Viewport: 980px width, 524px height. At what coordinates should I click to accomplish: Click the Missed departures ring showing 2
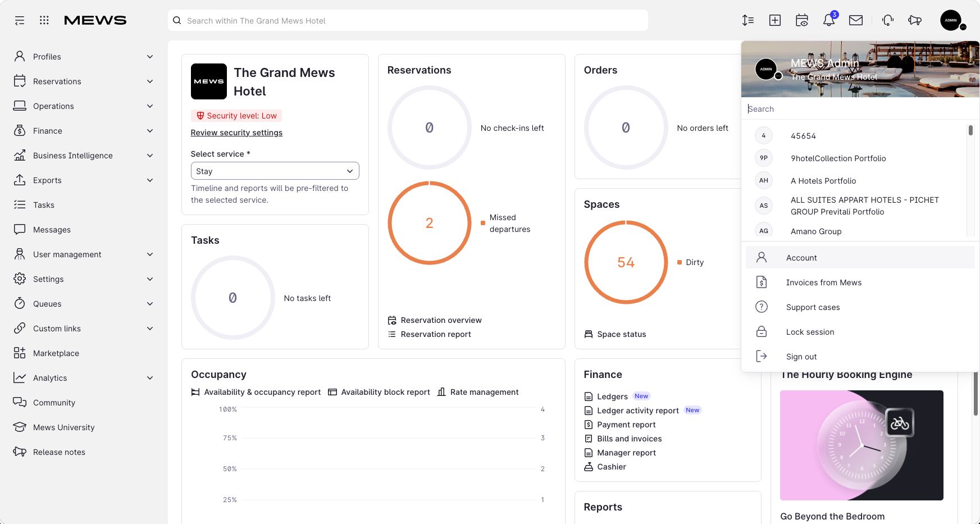coord(430,223)
